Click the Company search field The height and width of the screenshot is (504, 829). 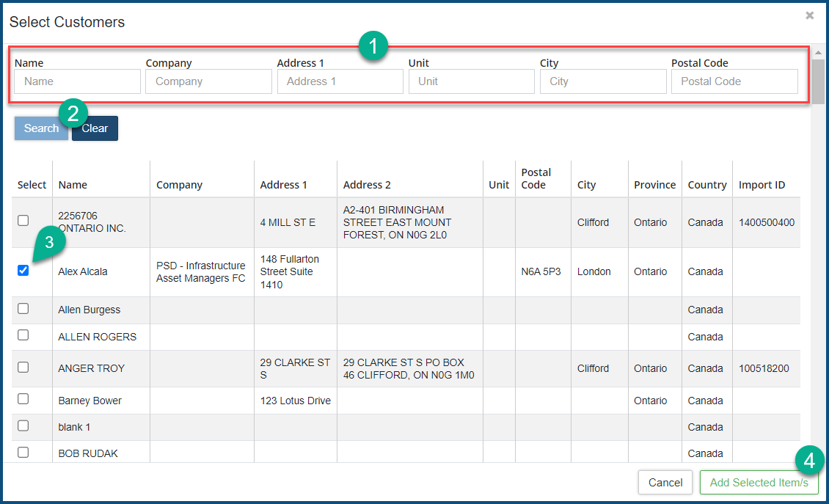click(x=208, y=81)
